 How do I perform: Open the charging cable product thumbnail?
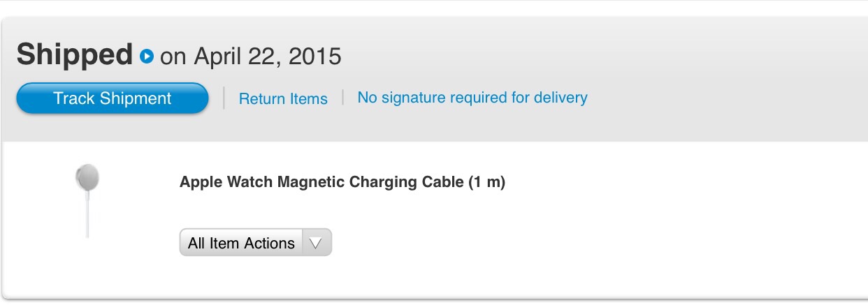coord(87,201)
